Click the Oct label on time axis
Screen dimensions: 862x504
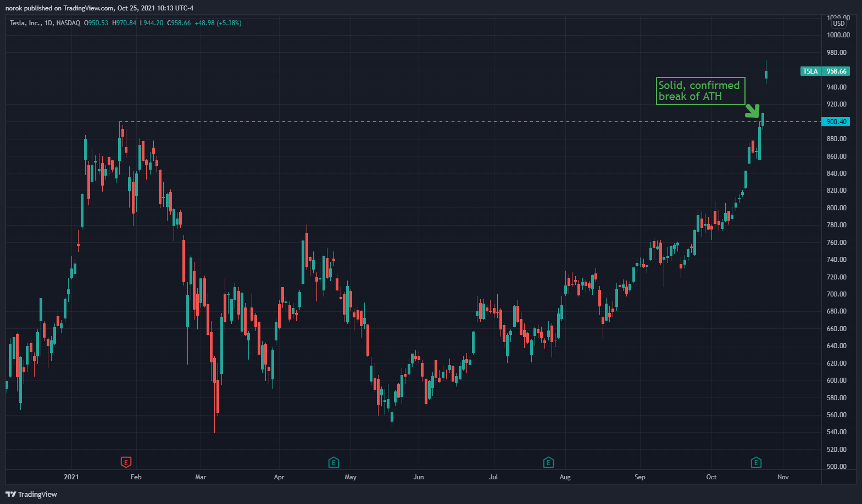711,477
